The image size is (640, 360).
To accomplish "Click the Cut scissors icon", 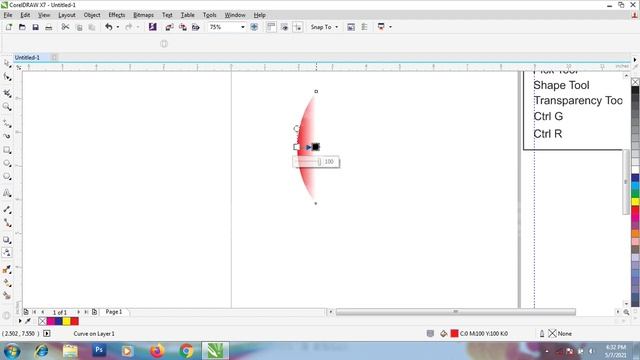I will tap(65, 27).
